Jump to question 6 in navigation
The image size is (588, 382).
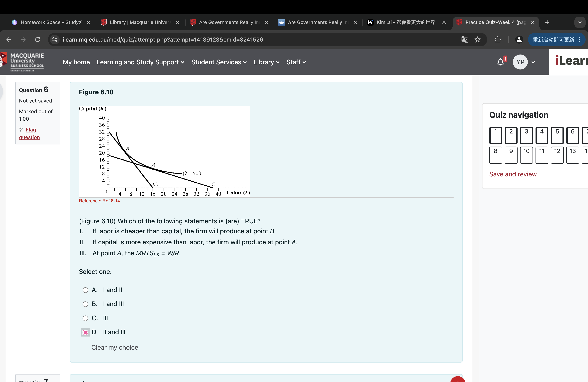572,135
